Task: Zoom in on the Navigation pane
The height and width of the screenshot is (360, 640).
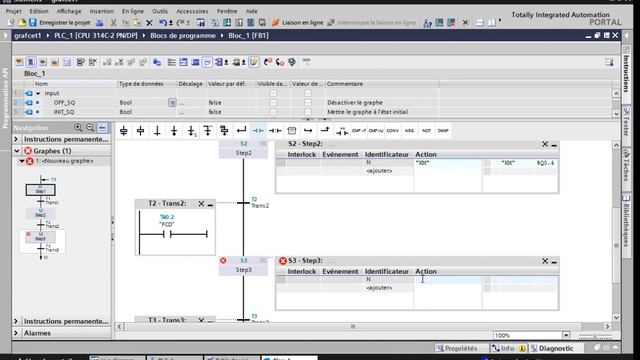Action: (x=78, y=128)
